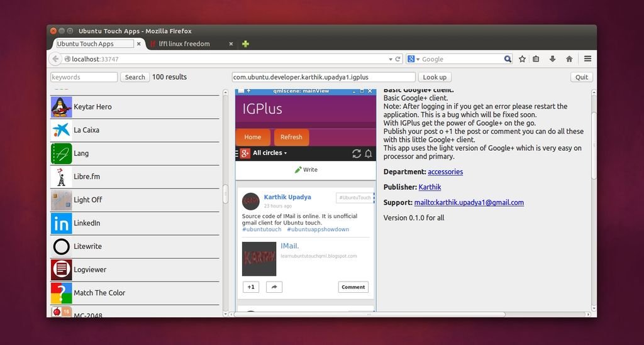Select the LinkedIn app icon

(61, 223)
